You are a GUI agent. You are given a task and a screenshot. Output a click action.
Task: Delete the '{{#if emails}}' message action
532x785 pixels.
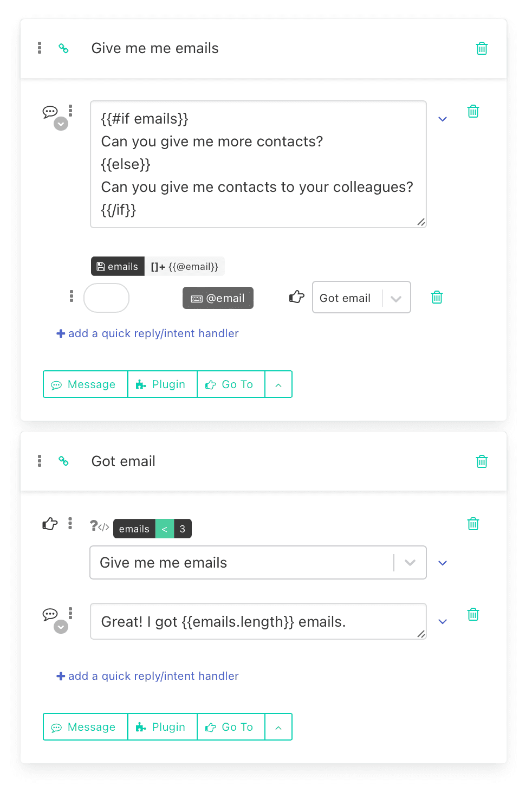point(473,111)
